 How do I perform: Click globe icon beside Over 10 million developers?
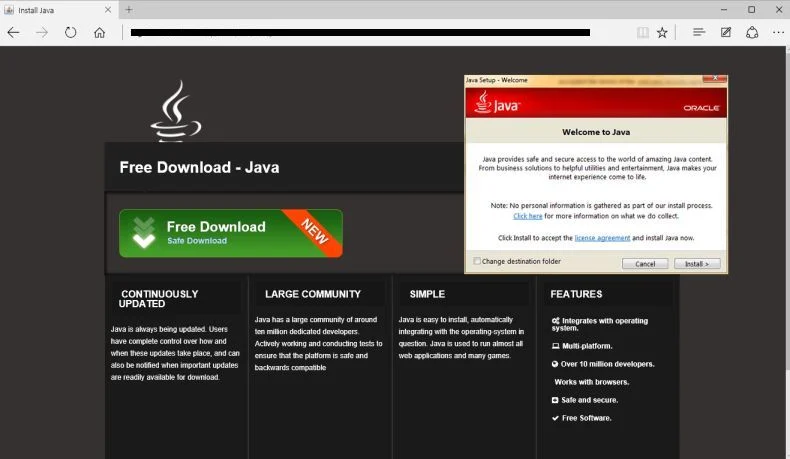click(555, 364)
